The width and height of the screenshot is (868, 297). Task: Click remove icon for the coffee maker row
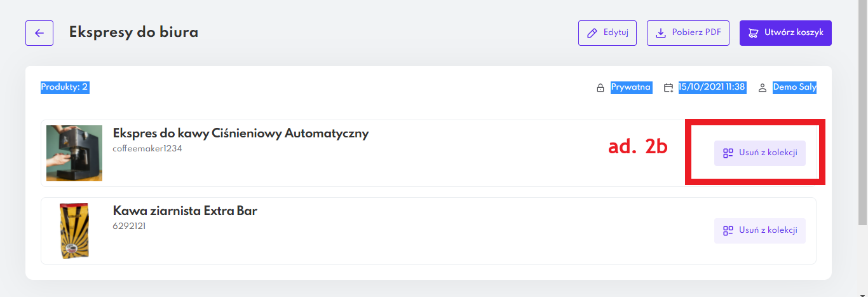click(x=728, y=153)
